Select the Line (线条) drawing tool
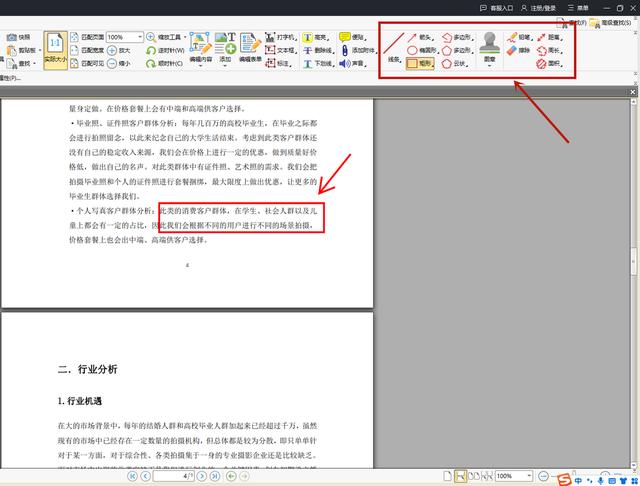 click(394, 48)
